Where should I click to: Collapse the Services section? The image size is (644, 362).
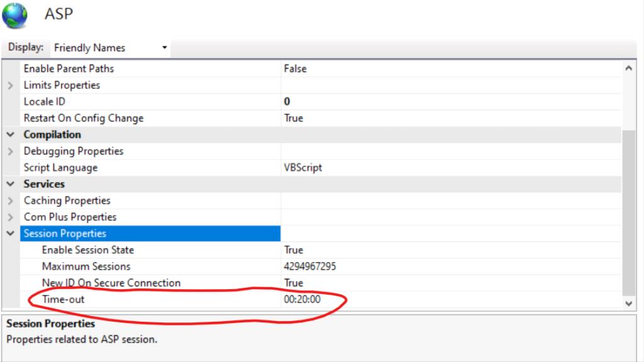click(11, 184)
